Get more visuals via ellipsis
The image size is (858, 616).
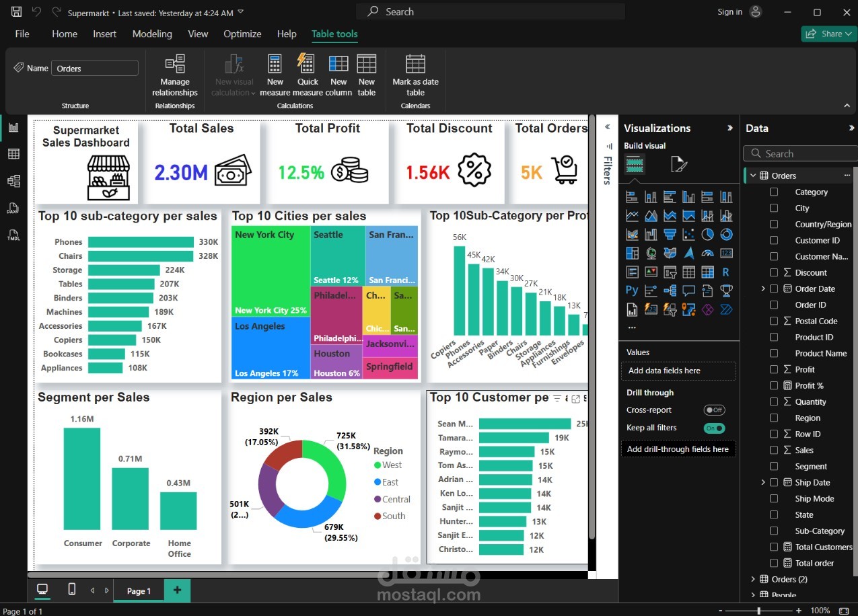point(631,328)
